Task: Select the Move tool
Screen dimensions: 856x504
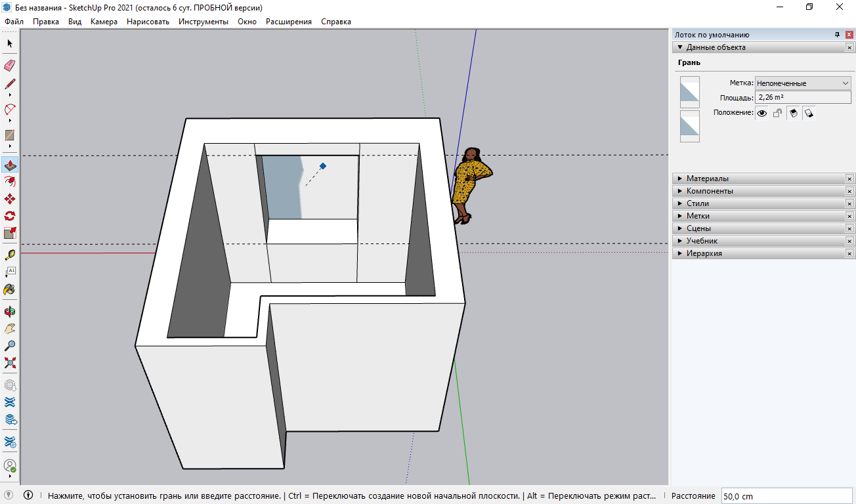Action: [10, 198]
